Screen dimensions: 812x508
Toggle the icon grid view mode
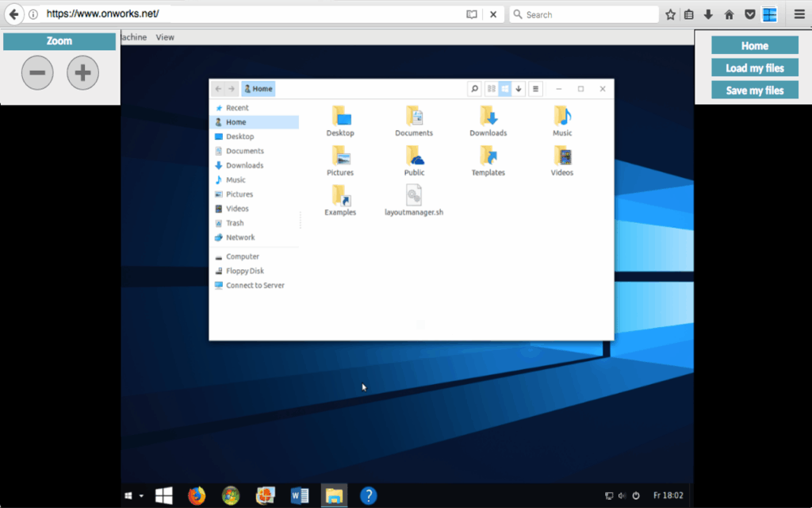point(505,88)
